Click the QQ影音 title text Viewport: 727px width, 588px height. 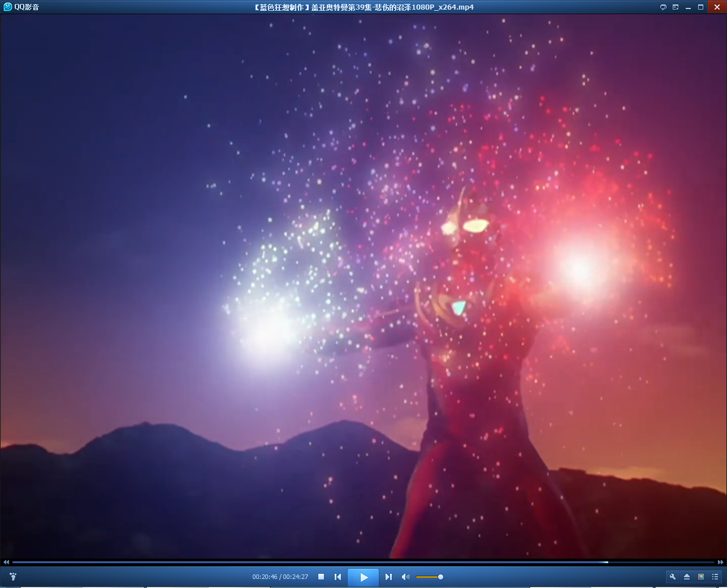click(27, 7)
